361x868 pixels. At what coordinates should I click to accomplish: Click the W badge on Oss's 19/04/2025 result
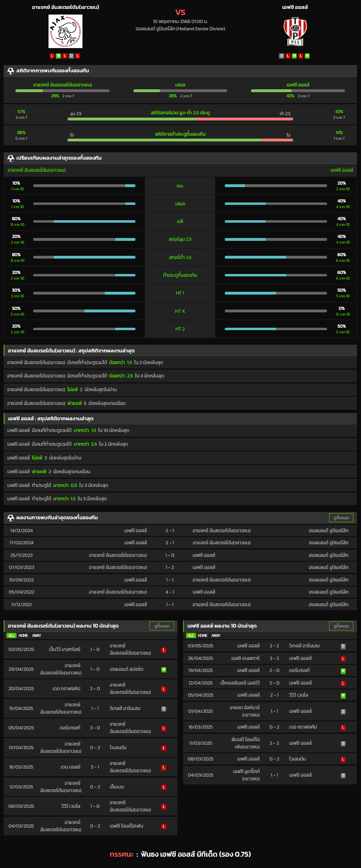pyautogui.click(x=343, y=671)
